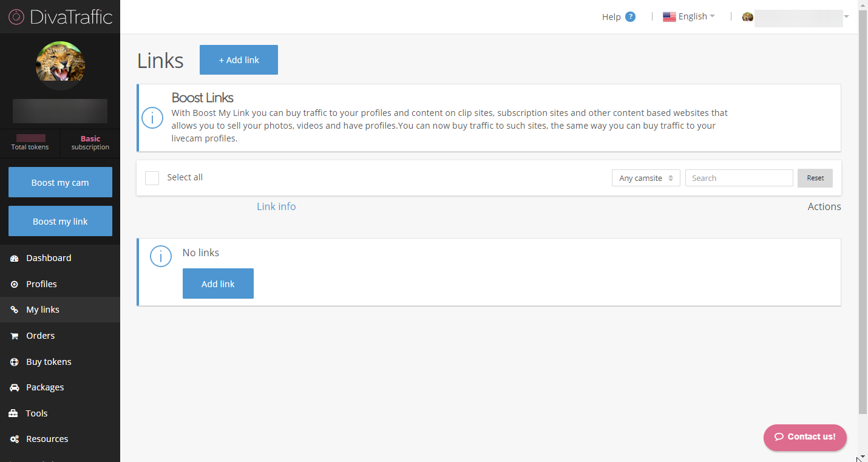Click the chat bubble icon on Contact us

click(x=779, y=437)
